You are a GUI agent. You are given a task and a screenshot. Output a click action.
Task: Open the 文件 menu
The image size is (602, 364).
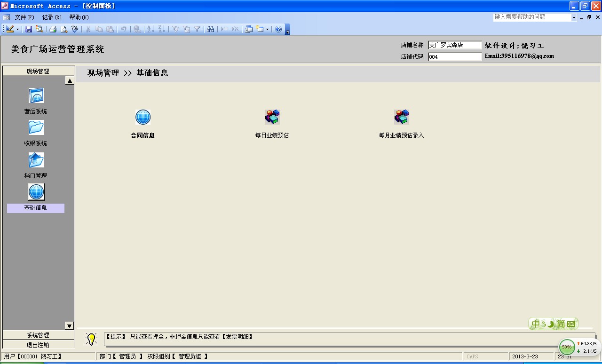click(24, 17)
